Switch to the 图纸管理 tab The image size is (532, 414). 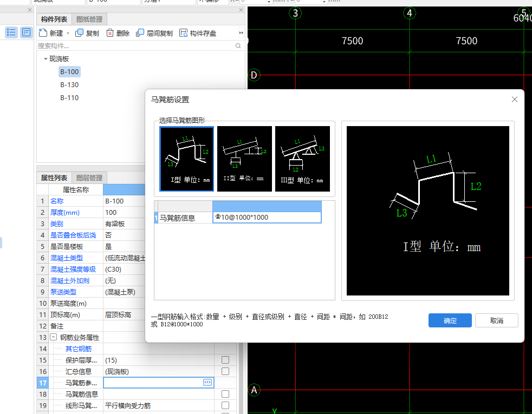click(x=89, y=19)
